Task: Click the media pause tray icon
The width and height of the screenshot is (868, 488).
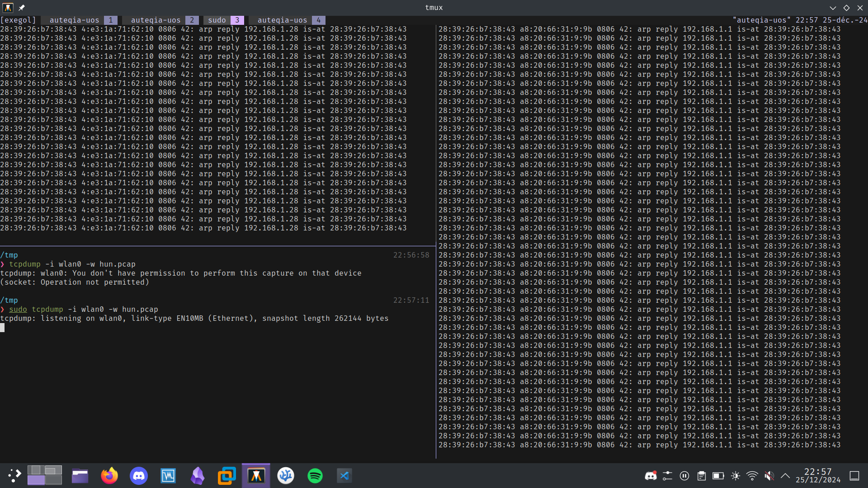Action: pos(684,475)
